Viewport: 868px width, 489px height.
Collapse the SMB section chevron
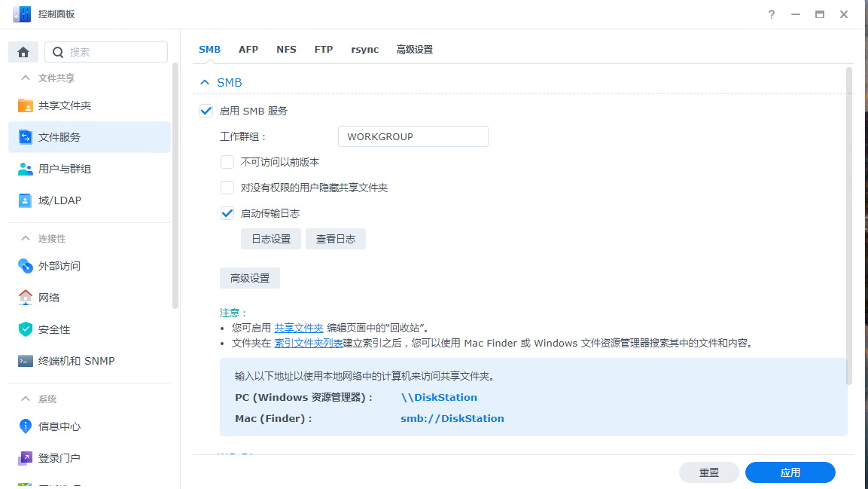point(205,83)
